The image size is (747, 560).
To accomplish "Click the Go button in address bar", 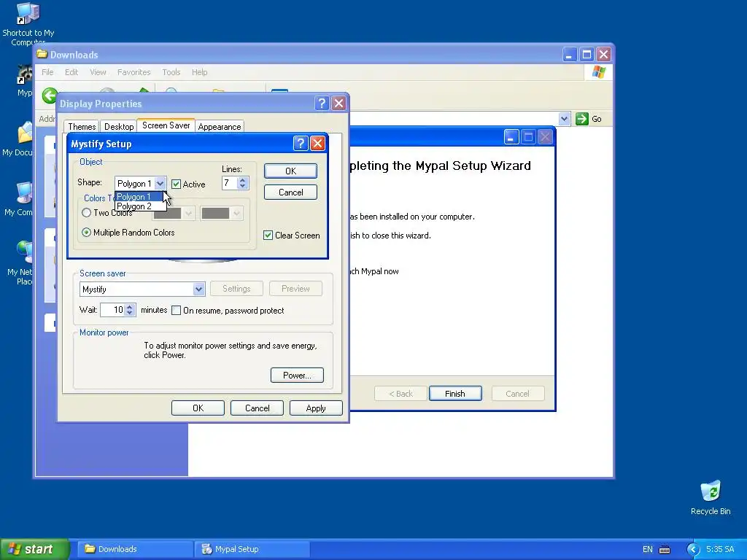I will tap(589, 119).
